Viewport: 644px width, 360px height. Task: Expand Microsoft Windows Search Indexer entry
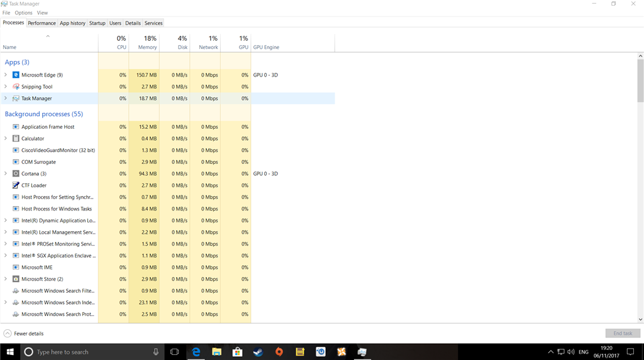[6, 303]
